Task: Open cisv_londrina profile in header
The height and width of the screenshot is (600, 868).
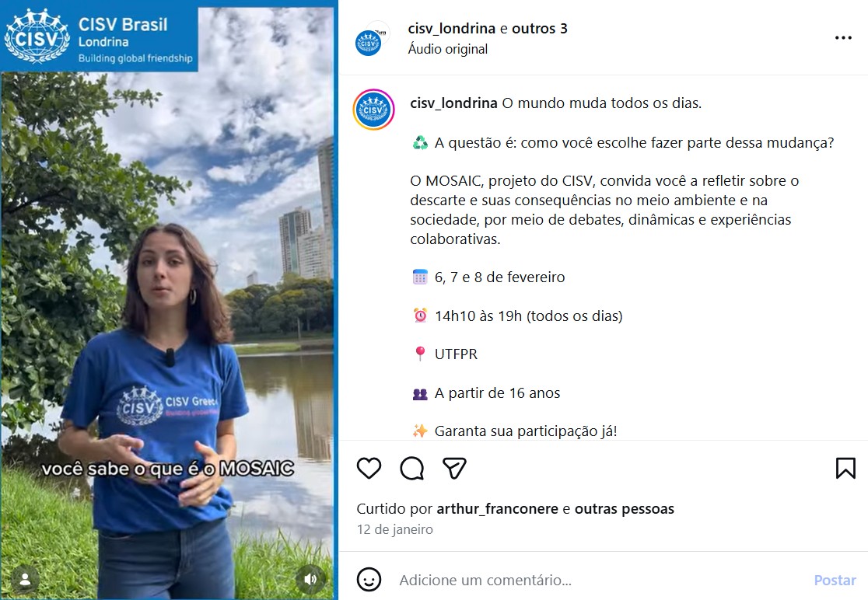Action: pos(452,28)
